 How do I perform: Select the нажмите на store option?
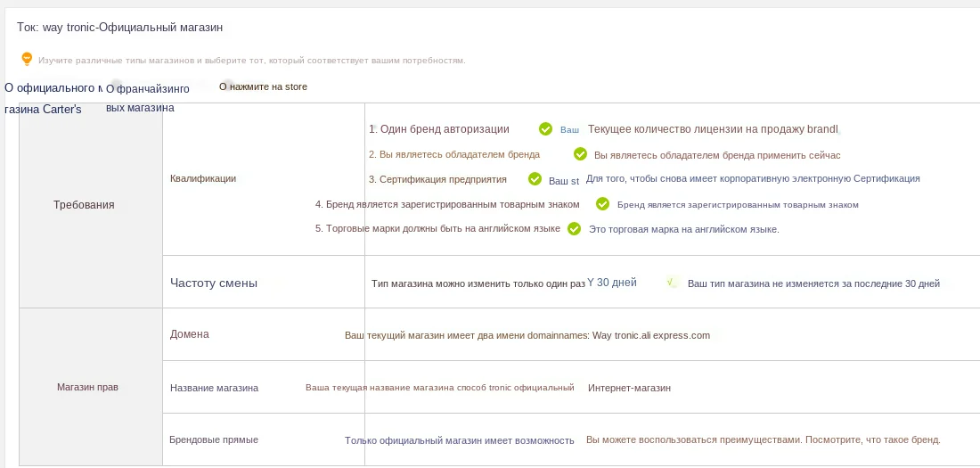coord(263,86)
